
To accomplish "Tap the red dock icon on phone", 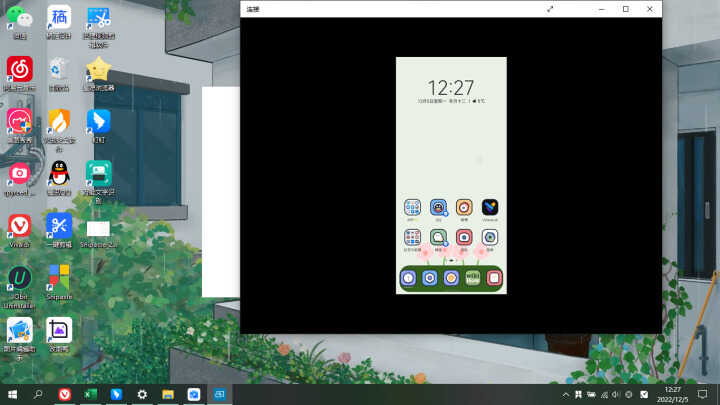I will [494, 278].
